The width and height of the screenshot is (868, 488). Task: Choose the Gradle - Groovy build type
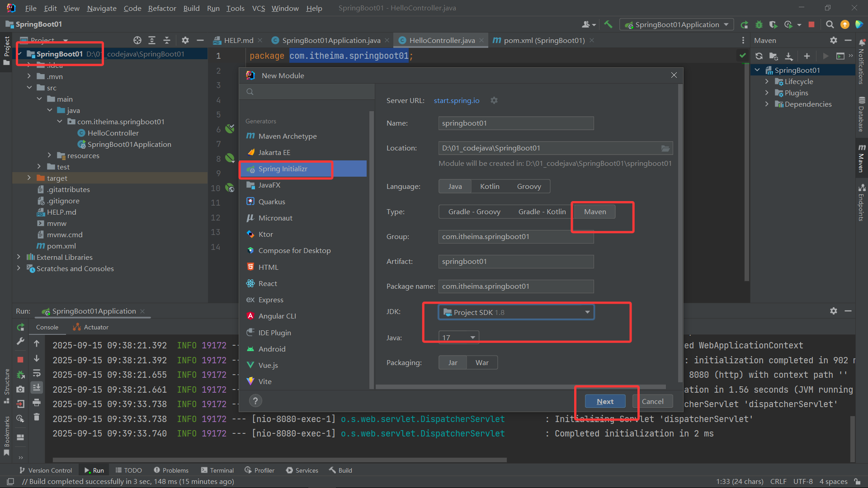[474, 211]
